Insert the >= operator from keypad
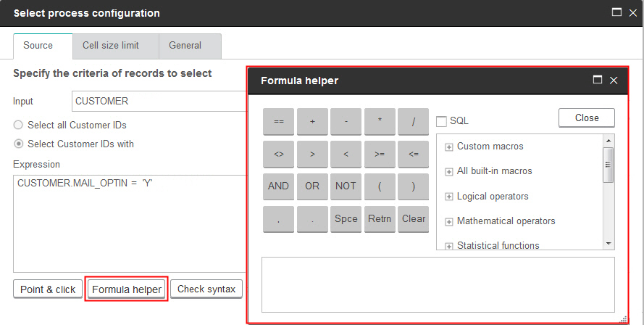This screenshot has width=644, height=325. coord(380,154)
